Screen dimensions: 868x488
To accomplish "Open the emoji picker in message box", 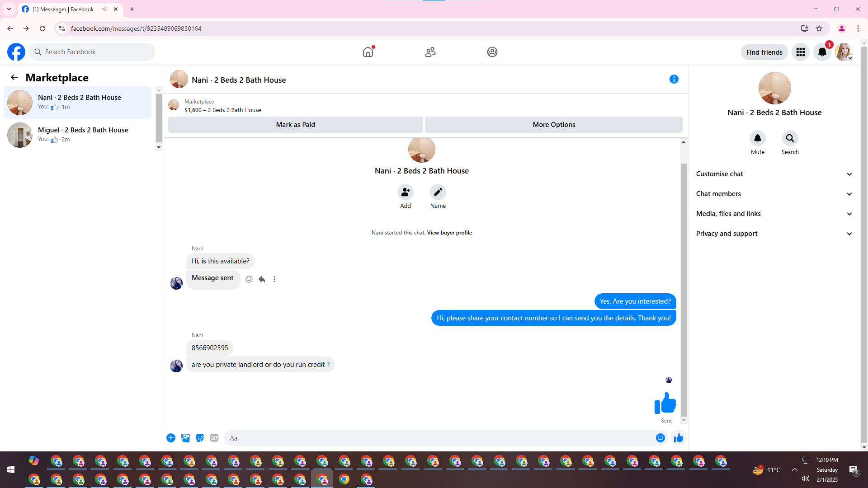I will 660,438.
